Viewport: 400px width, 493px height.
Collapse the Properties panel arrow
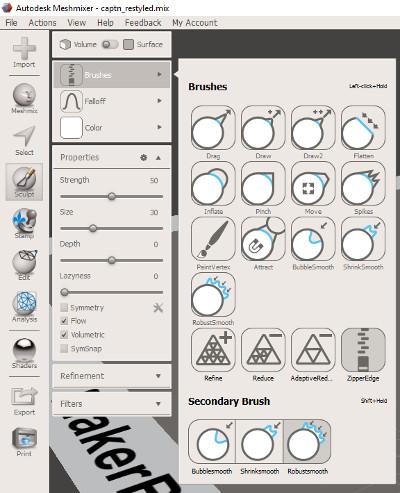tap(158, 158)
